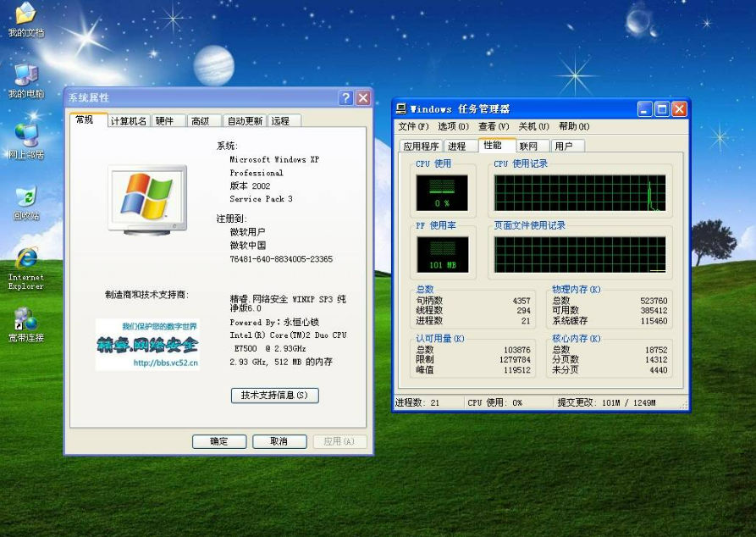Switch to the 计算机名 tab
The width and height of the screenshot is (756, 537).
point(129,120)
